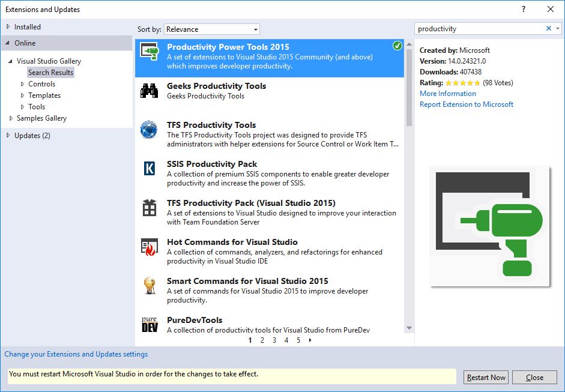Select the Installed section label

coord(28,26)
